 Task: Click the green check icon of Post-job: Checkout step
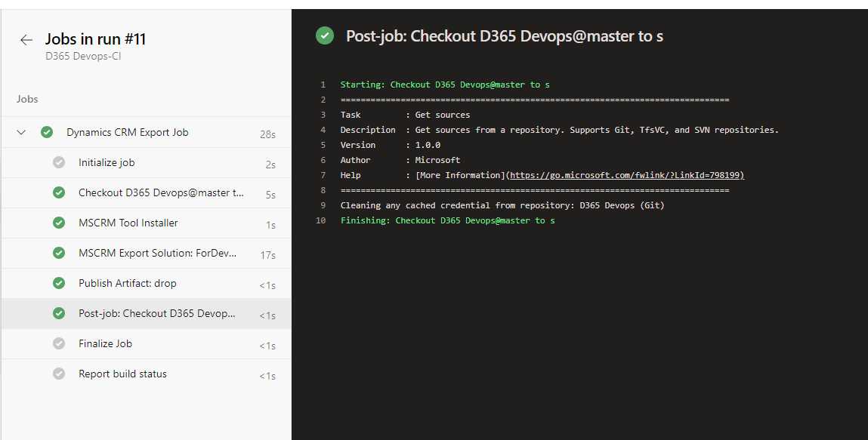click(59, 313)
